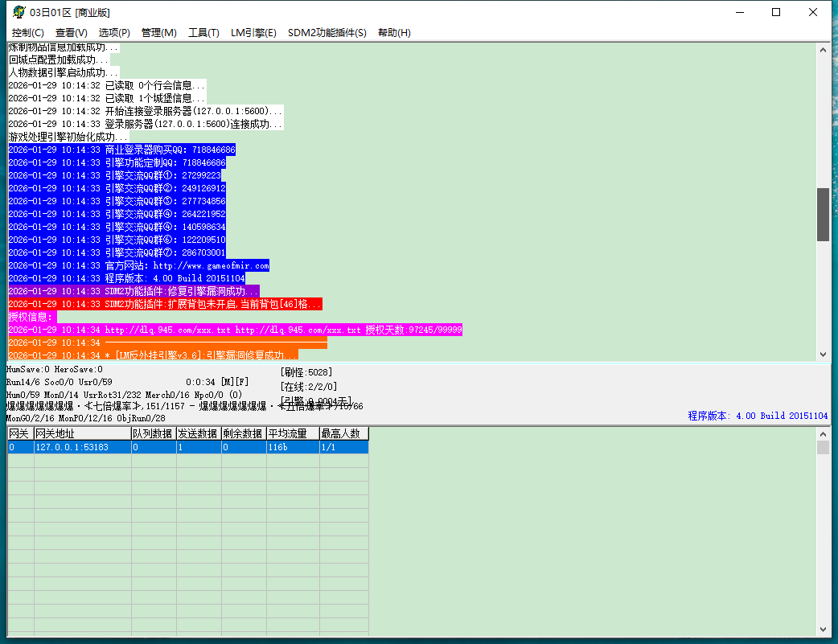Click the log line 引擎交流QQ群⑥: 122209510

pyautogui.click(x=117, y=240)
